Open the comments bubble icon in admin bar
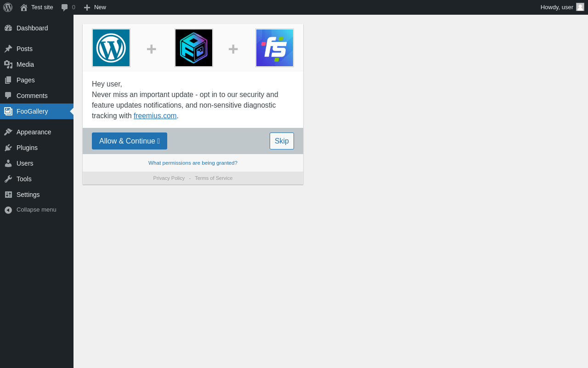Screen dimensions: 588x368 point(65,7)
